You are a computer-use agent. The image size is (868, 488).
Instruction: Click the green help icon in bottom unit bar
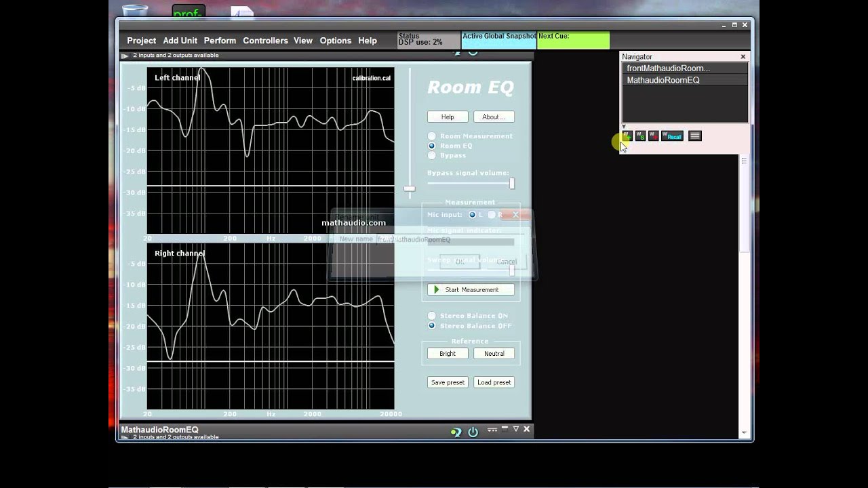click(x=456, y=431)
